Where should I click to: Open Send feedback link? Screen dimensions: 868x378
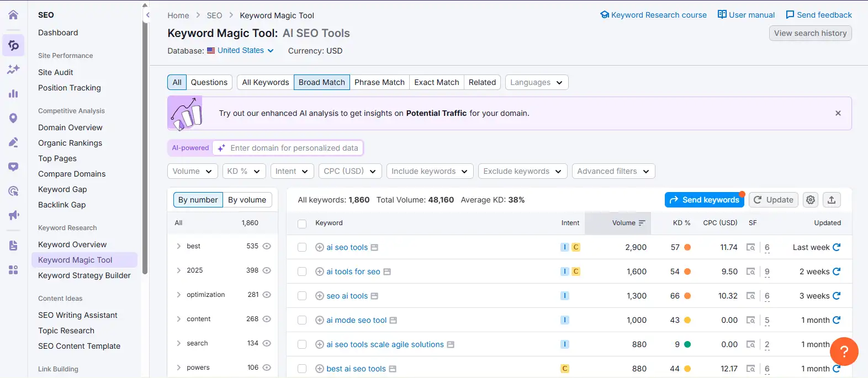click(x=819, y=15)
